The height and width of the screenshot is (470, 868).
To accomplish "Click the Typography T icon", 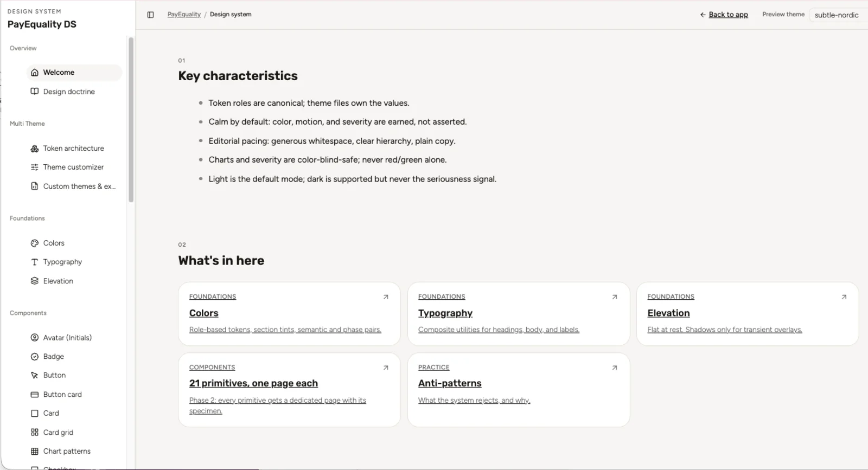I will [35, 262].
